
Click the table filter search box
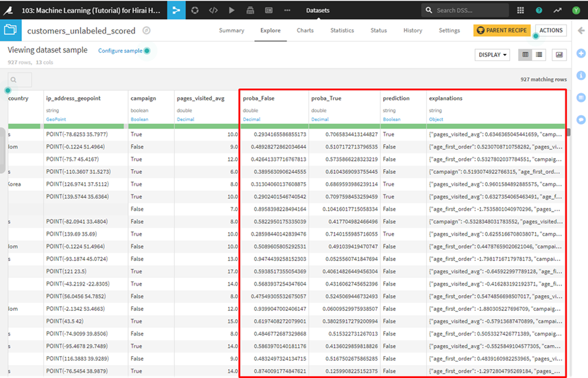[20, 80]
